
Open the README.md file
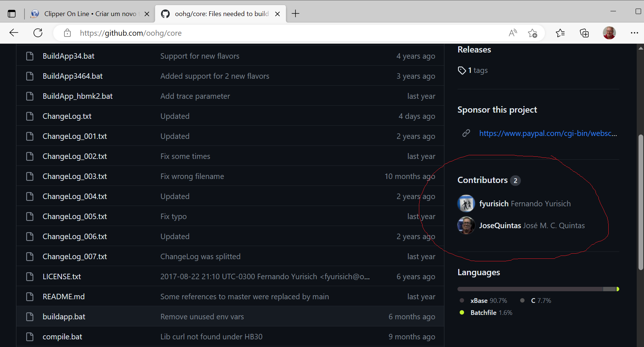pos(64,297)
